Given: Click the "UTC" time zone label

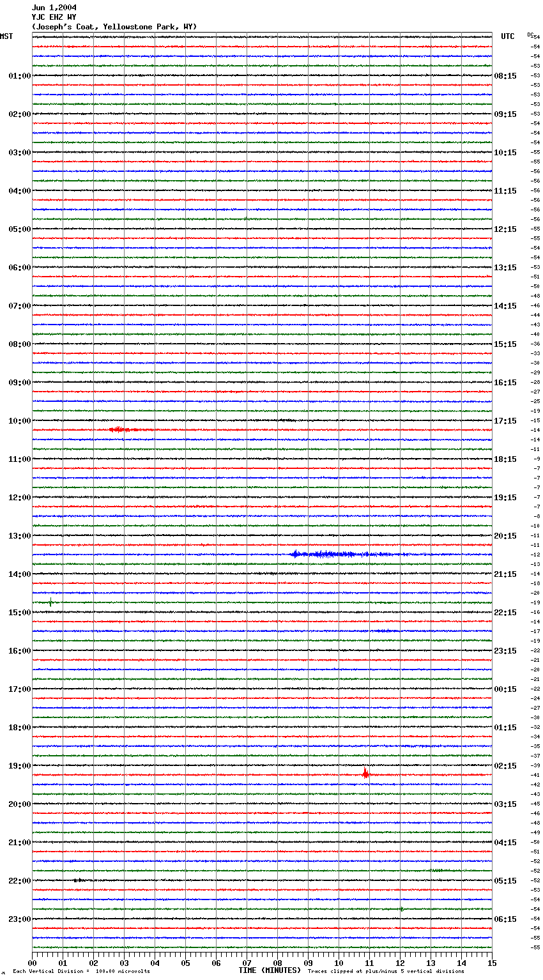Looking at the screenshot, I should [x=508, y=36].
